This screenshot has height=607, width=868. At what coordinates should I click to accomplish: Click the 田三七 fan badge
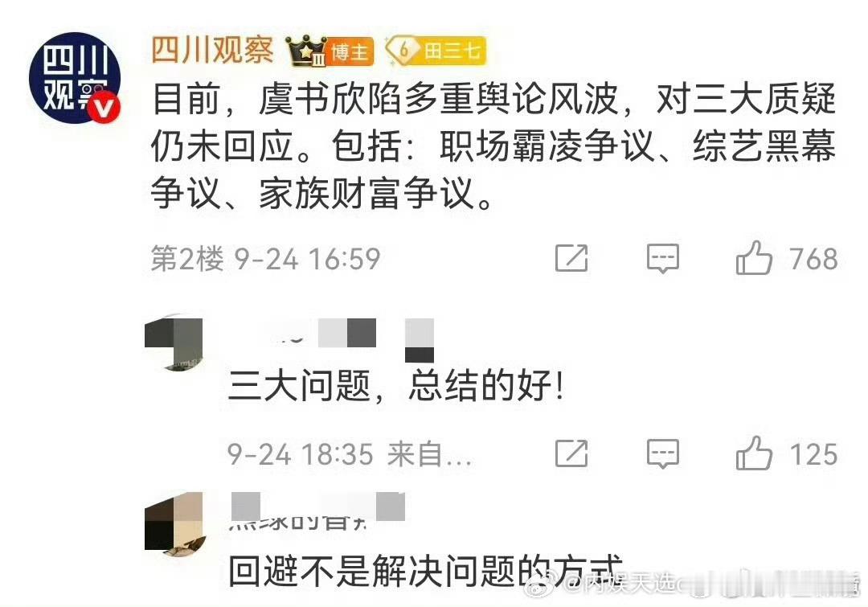436,51
